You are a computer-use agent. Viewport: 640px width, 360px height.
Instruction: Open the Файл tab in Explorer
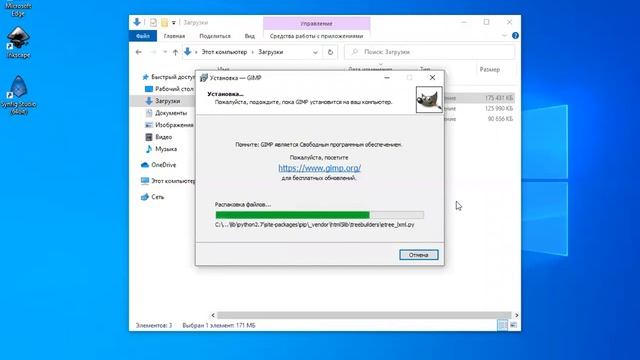[143, 36]
